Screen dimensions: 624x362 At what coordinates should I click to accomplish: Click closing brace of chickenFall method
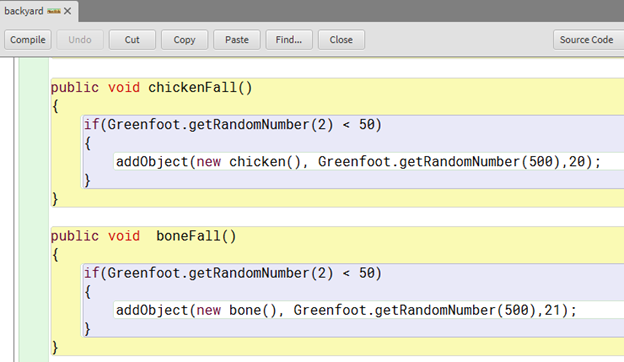[x=55, y=199]
